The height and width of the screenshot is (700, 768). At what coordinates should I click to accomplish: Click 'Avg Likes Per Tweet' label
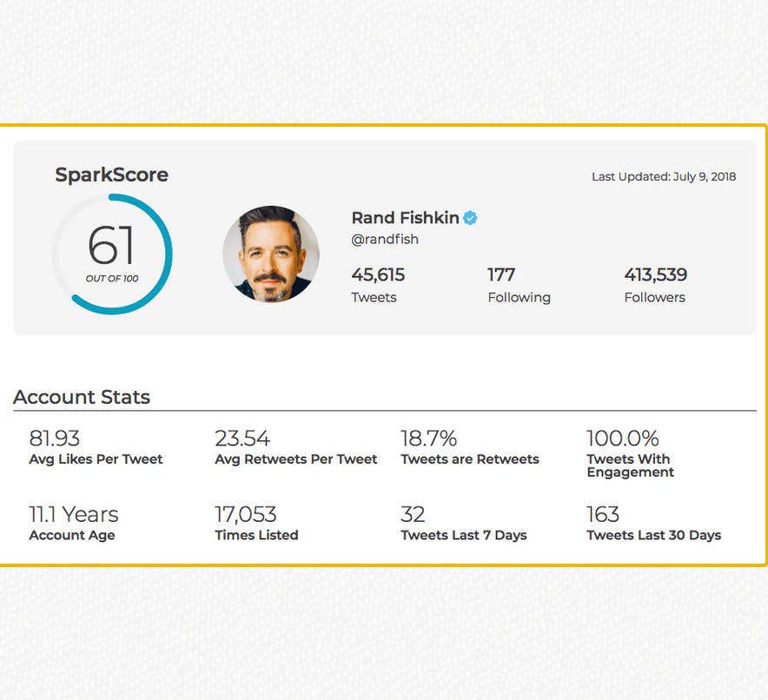coord(96,459)
